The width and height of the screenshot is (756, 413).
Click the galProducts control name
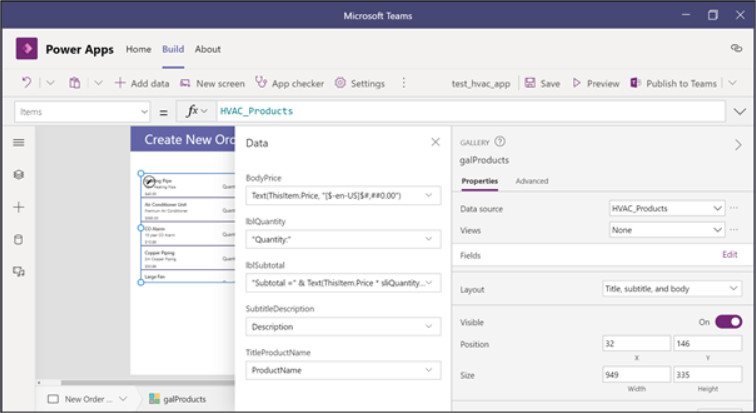484,160
